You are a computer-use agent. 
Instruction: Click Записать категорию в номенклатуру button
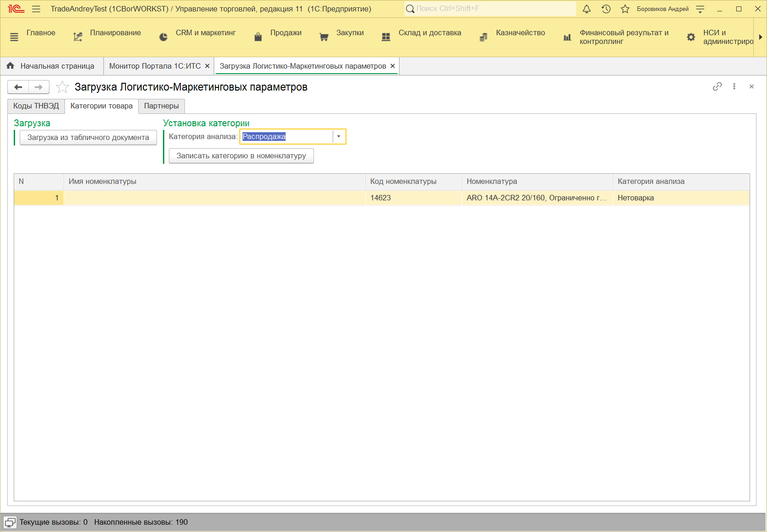pyautogui.click(x=241, y=156)
